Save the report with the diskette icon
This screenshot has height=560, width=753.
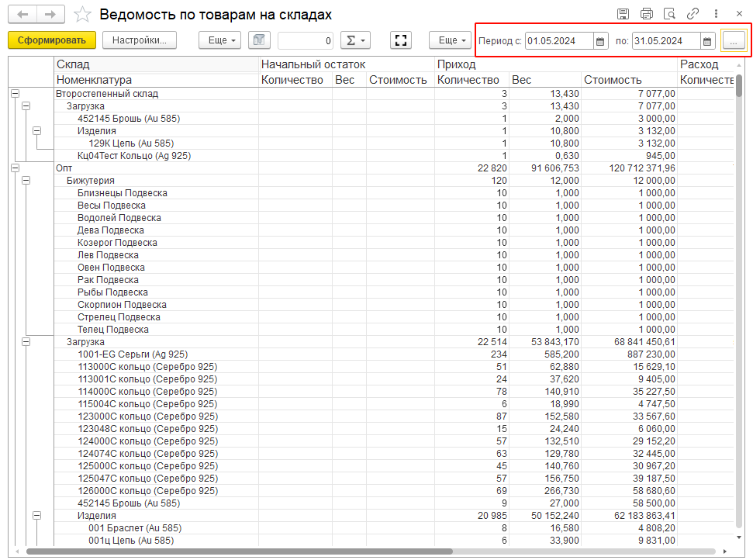[623, 14]
